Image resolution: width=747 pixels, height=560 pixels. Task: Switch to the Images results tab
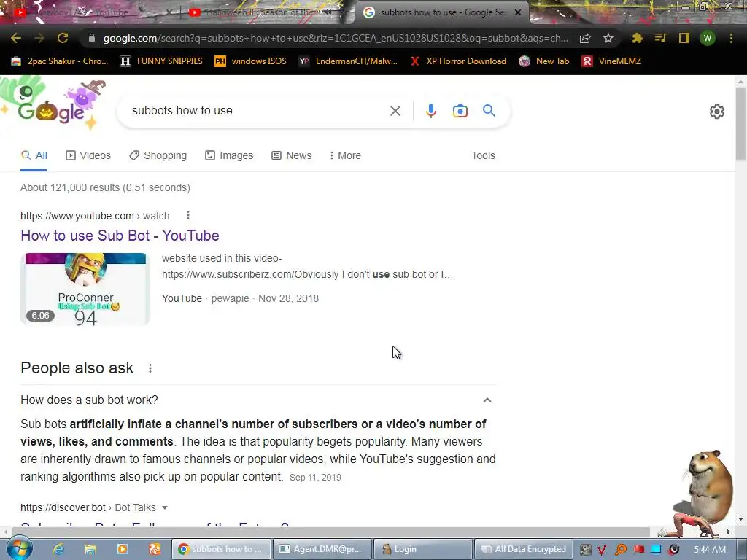click(x=229, y=155)
